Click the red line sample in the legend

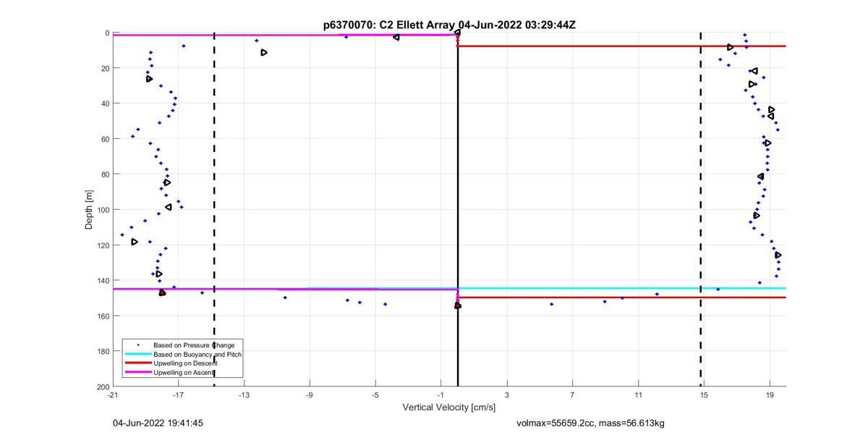pyautogui.click(x=138, y=363)
